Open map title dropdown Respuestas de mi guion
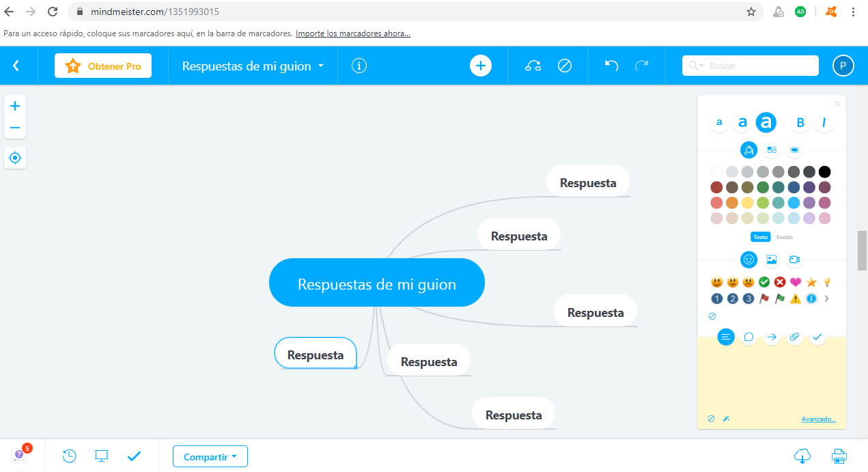The height and width of the screenshot is (472, 868). point(253,66)
